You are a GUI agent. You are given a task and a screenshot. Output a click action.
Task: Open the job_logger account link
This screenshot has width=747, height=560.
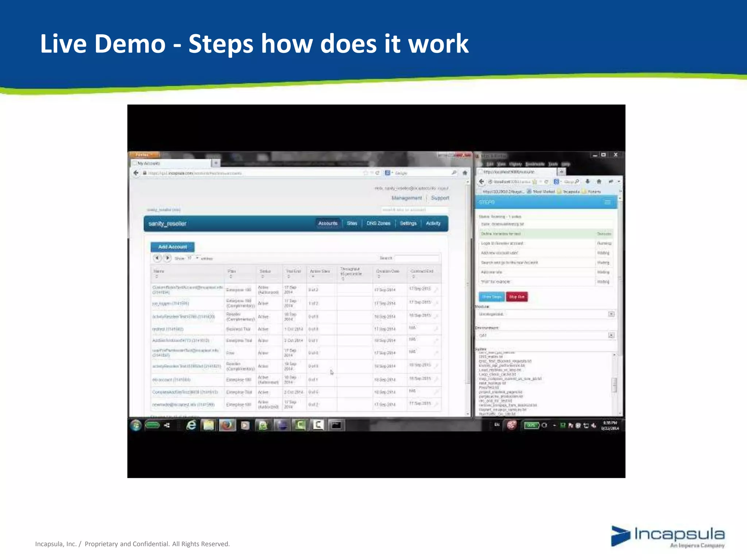coord(170,303)
